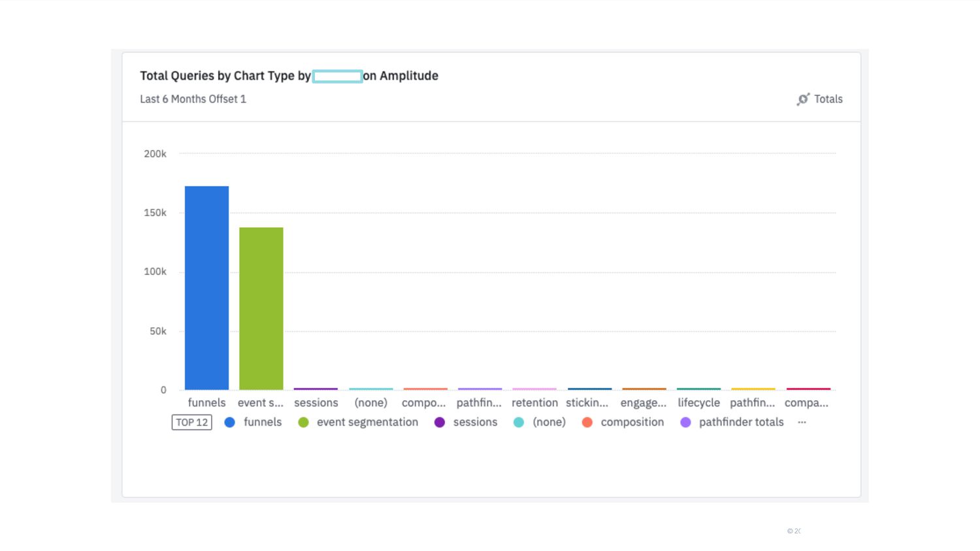Open the TOP 12 selector
This screenshot has height=551, width=980.
pyautogui.click(x=192, y=422)
